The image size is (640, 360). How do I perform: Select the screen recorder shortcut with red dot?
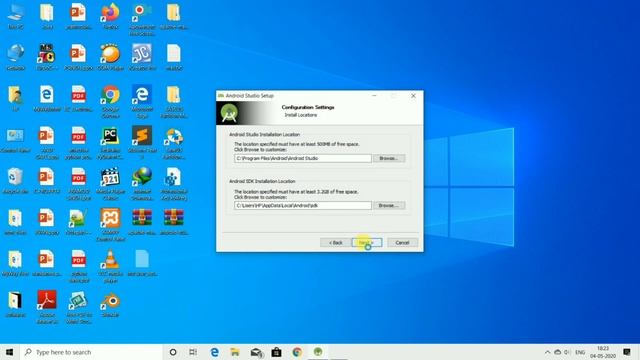(x=142, y=19)
